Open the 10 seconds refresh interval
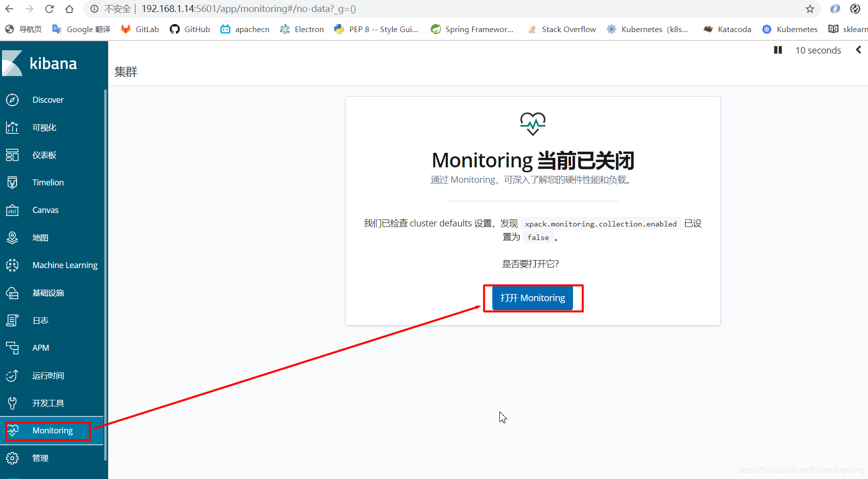Screen dimensions: 868x479 click(818, 50)
